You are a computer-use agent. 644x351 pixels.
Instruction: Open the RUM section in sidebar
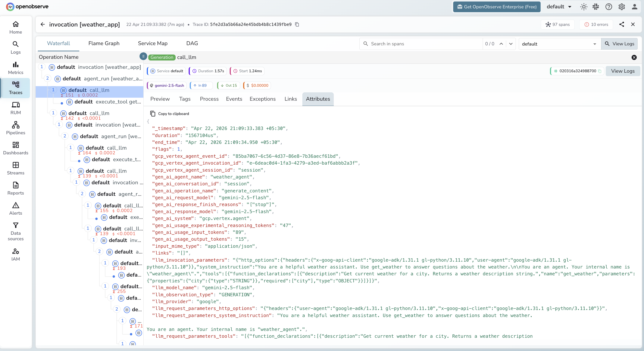click(16, 108)
